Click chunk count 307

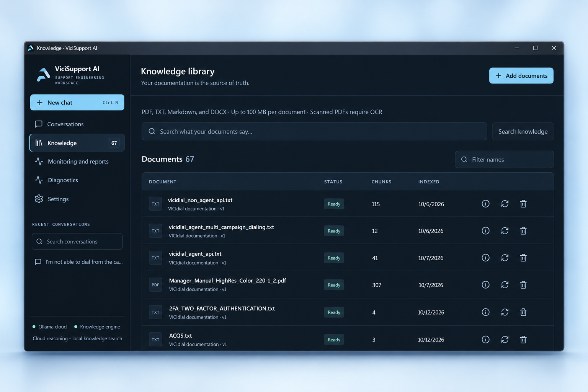tap(377, 285)
